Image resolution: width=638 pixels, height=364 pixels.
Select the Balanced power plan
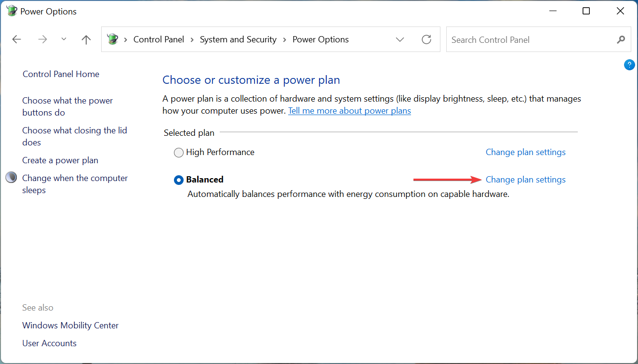pos(179,180)
